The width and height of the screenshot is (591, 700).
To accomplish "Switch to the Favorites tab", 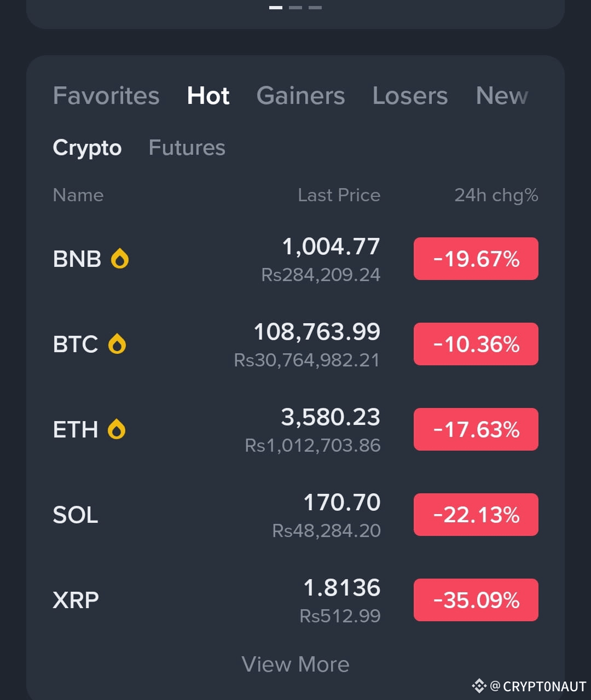I will [x=106, y=96].
